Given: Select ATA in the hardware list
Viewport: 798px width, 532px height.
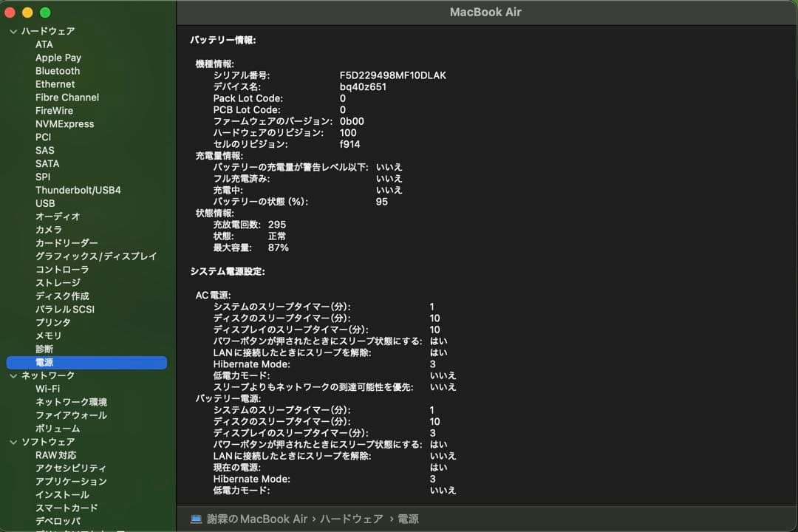Looking at the screenshot, I should coord(44,44).
